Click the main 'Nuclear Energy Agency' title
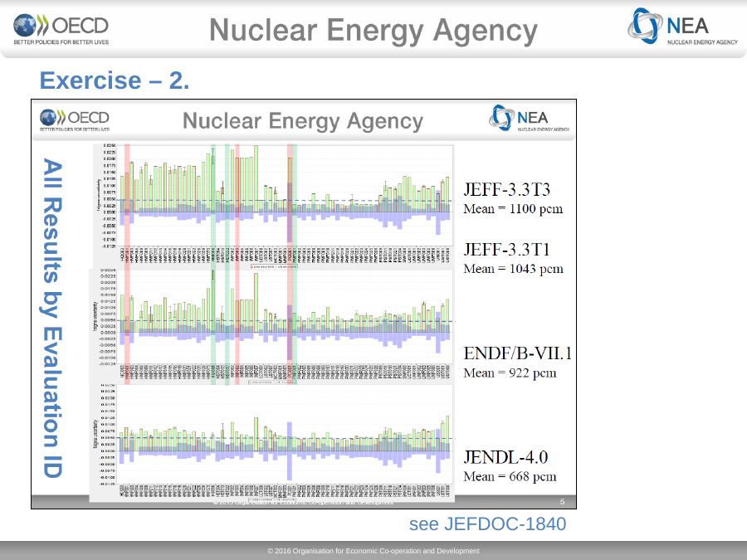 [x=373, y=31]
